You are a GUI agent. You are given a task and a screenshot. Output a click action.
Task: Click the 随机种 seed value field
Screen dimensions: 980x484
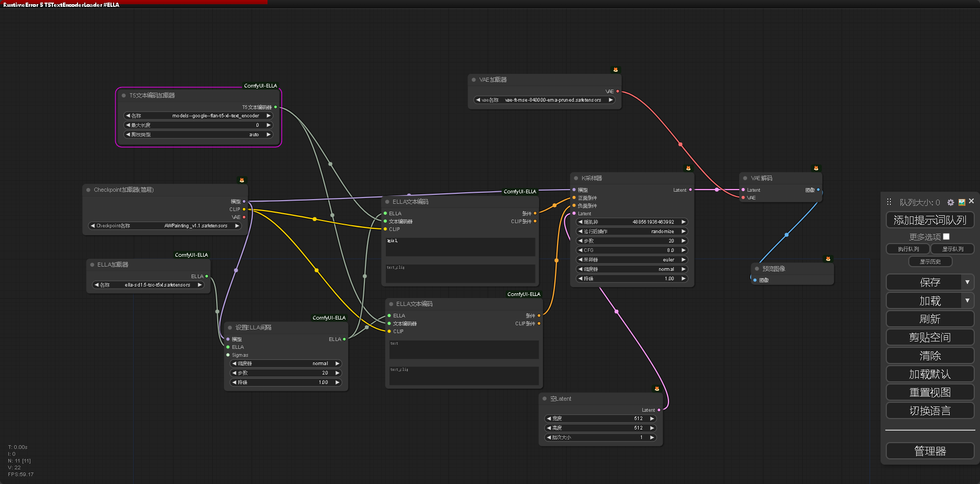[x=632, y=222]
